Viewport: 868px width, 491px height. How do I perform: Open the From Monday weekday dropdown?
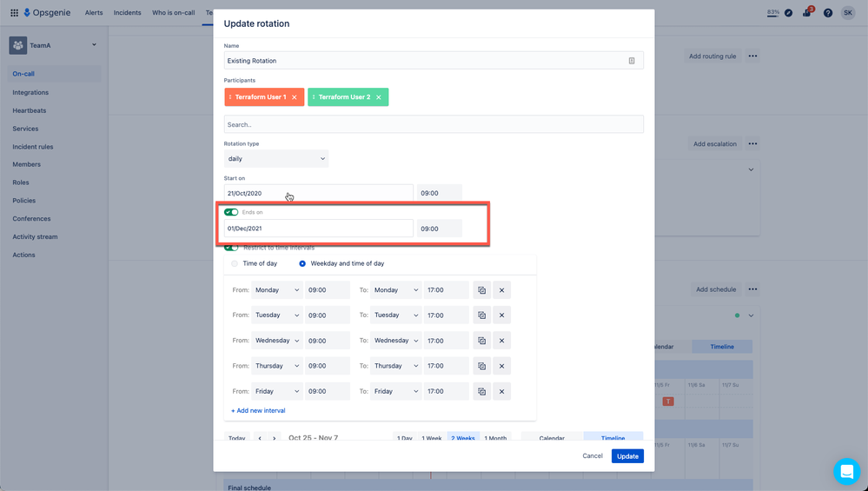(x=277, y=290)
